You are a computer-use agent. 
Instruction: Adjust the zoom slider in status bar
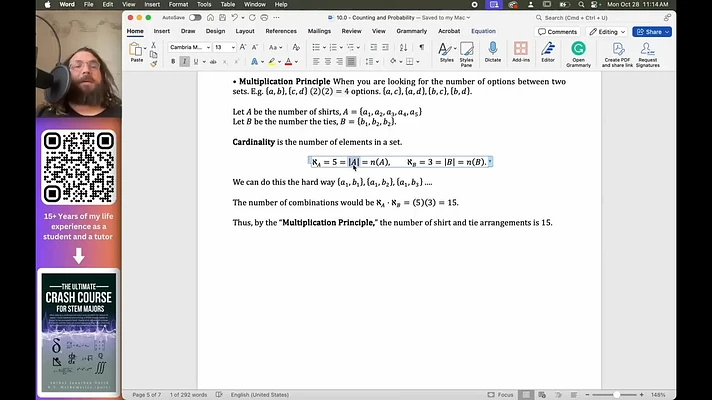tap(614, 395)
